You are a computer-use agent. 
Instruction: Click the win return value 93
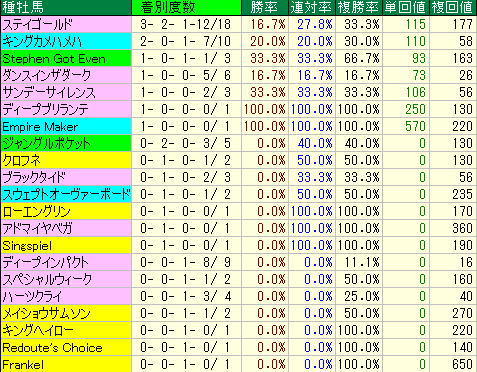419,58
